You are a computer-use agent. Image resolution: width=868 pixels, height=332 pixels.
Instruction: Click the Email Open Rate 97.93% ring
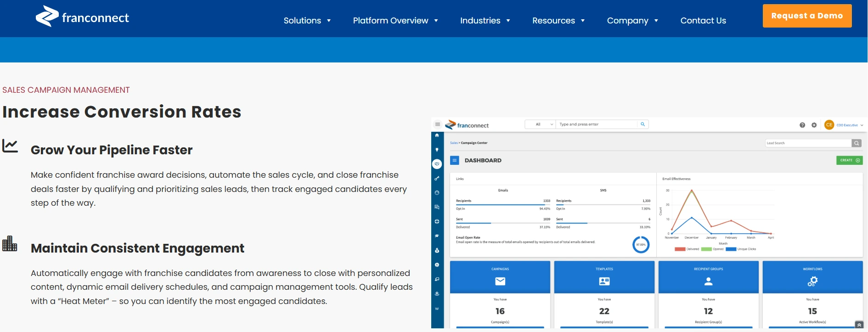coord(641,244)
